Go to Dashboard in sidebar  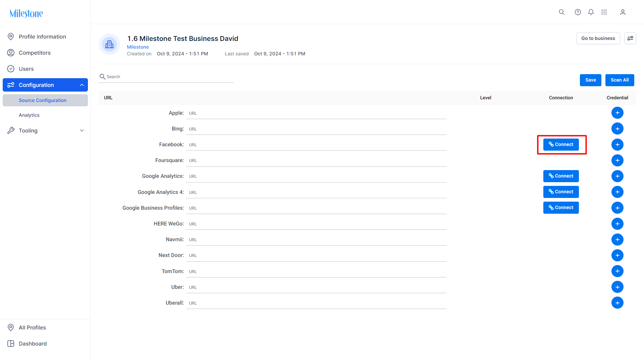tap(45, 344)
